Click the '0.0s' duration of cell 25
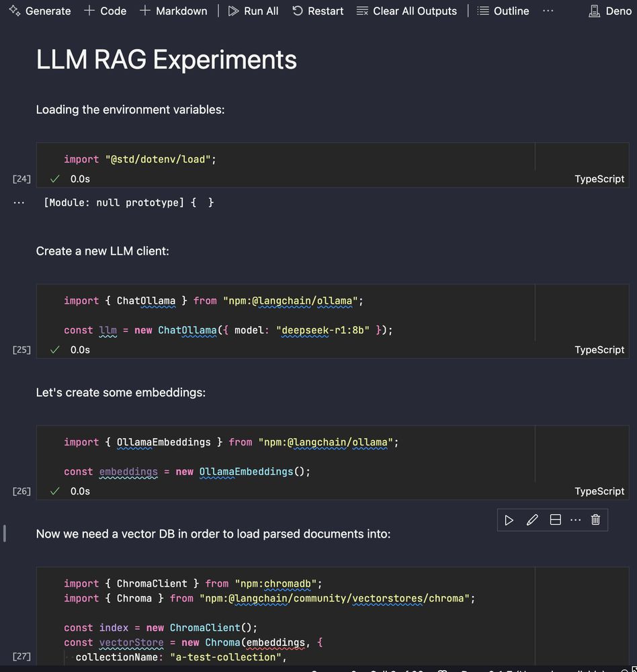The width and height of the screenshot is (637, 672). (80, 349)
